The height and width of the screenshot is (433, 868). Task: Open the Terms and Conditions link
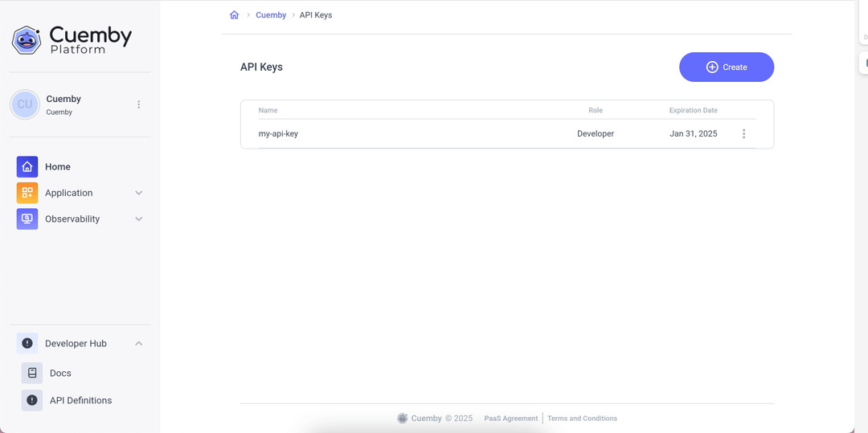pos(583,419)
